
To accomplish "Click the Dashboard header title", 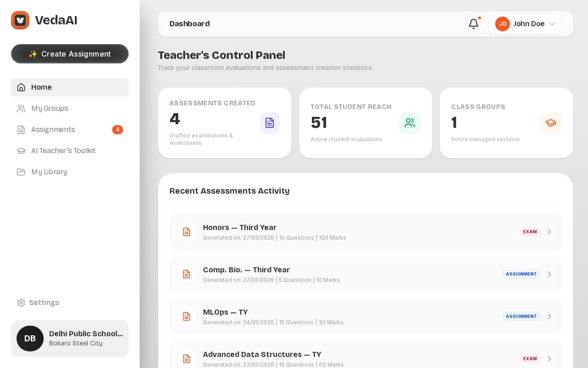I will coord(190,24).
